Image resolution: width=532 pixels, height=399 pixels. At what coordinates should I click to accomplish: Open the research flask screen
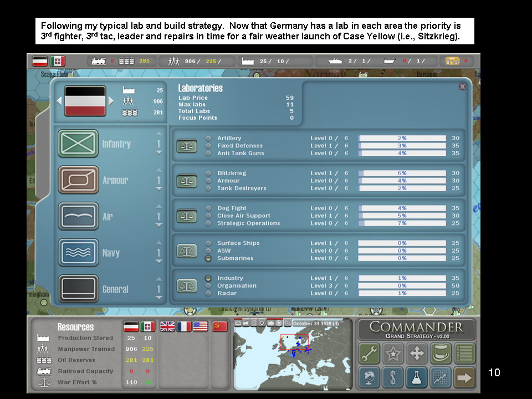coord(417,377)
